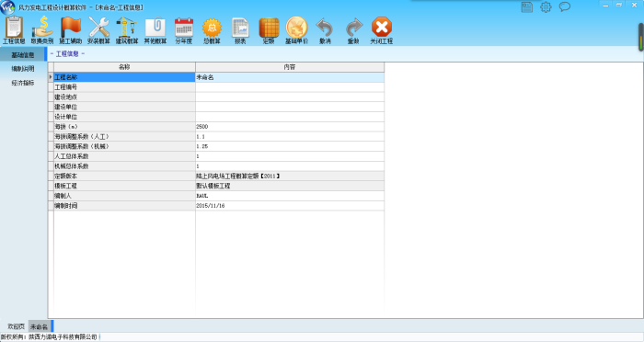Click content cell beside 建设地点

click(x=290, y=97)
